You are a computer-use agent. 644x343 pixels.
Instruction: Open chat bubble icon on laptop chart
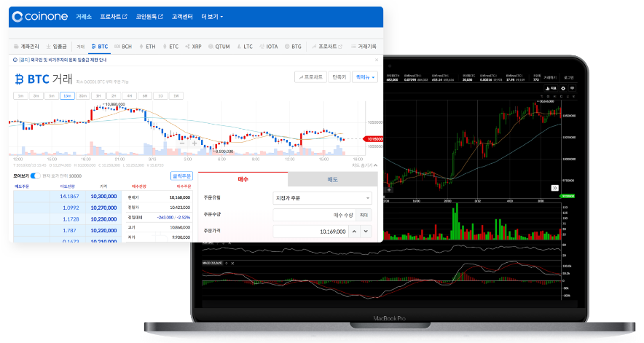(x=572, y=88)
